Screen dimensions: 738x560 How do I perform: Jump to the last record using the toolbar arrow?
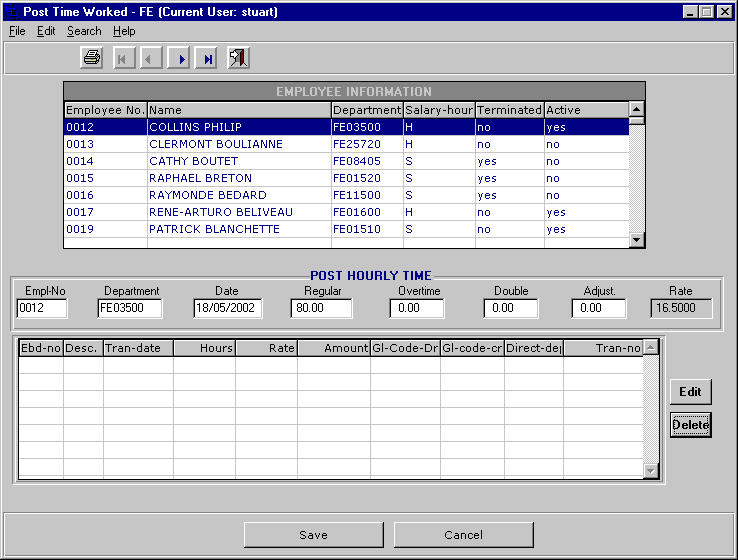(207, 59)
